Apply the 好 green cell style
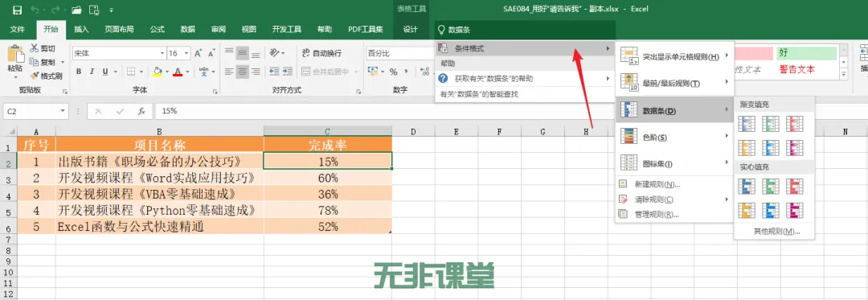This screenshot has height=300, width=868. click(807, 53)
